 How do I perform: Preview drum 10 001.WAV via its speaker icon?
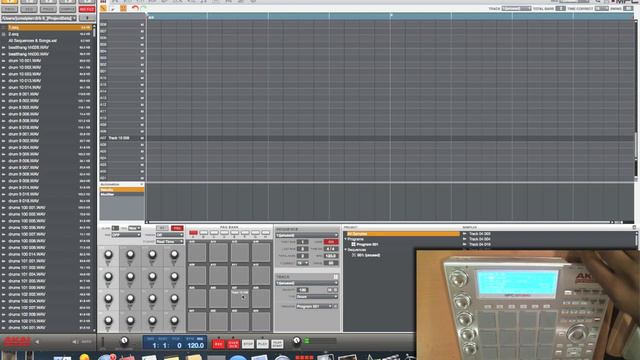[x=4, y=61]
